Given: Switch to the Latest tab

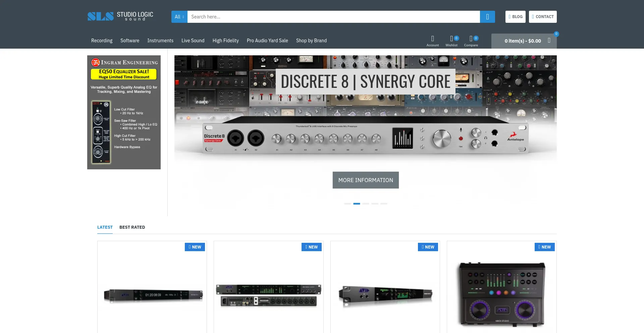Looking at the screenshot, I should [105, 227].
